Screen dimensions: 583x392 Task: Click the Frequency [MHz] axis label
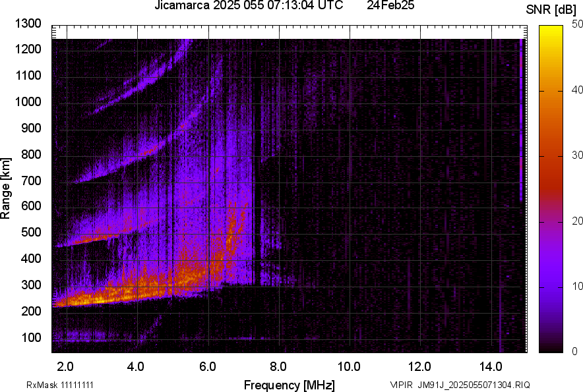tap(288, 385)
